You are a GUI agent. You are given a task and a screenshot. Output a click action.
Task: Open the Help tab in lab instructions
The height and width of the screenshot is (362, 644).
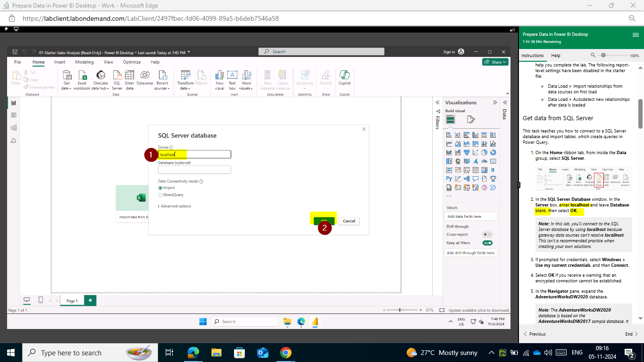point(556,56)
